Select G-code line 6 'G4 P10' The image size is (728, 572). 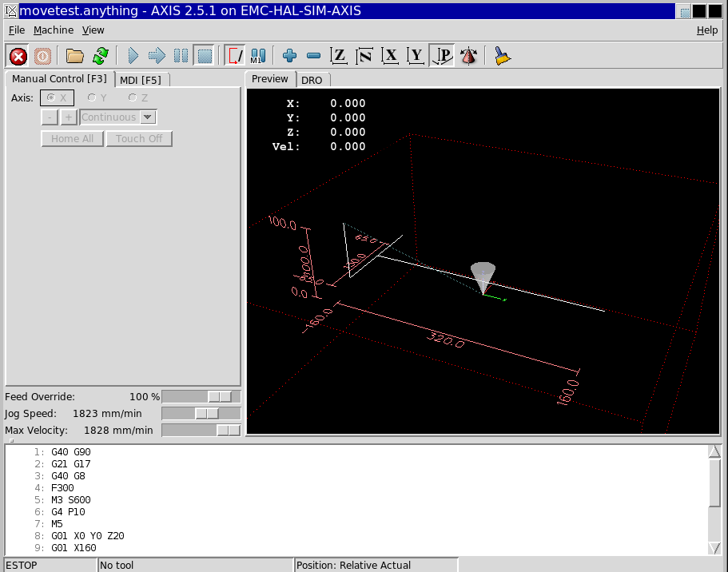[x=68, y=512]
